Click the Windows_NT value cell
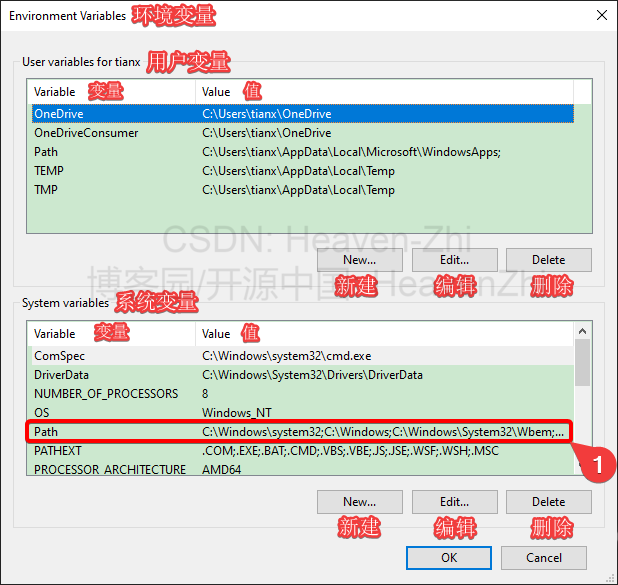618x585 pixels. click(x=236, y=413)
